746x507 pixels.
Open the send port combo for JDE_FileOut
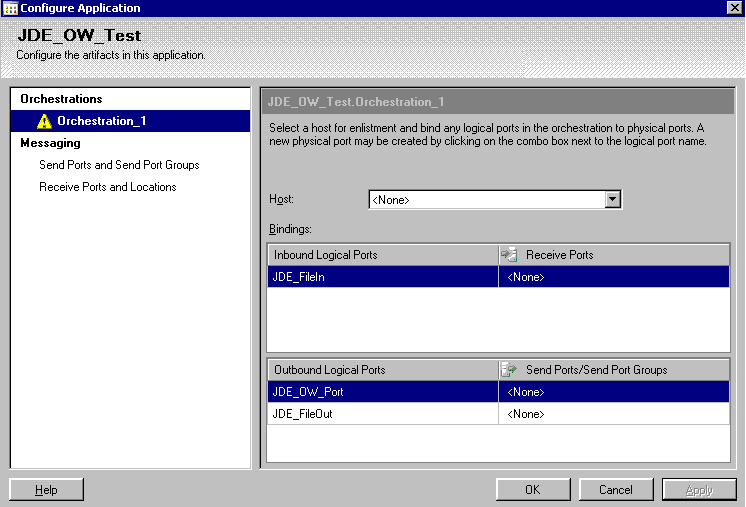tap(614, 414)
